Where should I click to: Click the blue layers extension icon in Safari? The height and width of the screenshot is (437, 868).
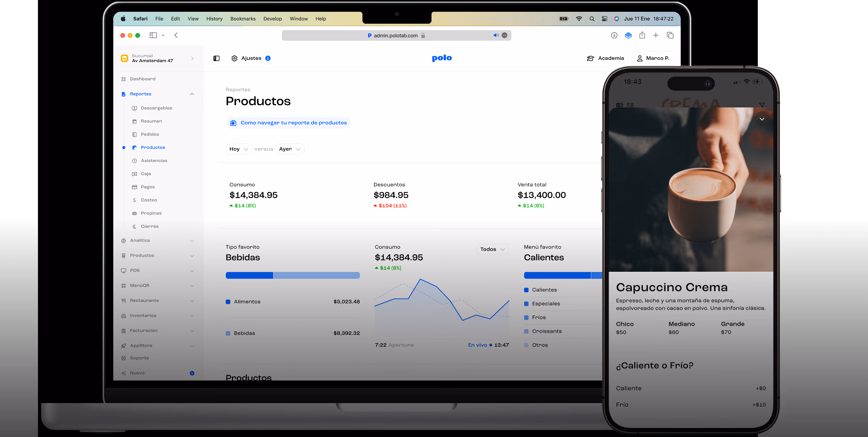point(628,35)
